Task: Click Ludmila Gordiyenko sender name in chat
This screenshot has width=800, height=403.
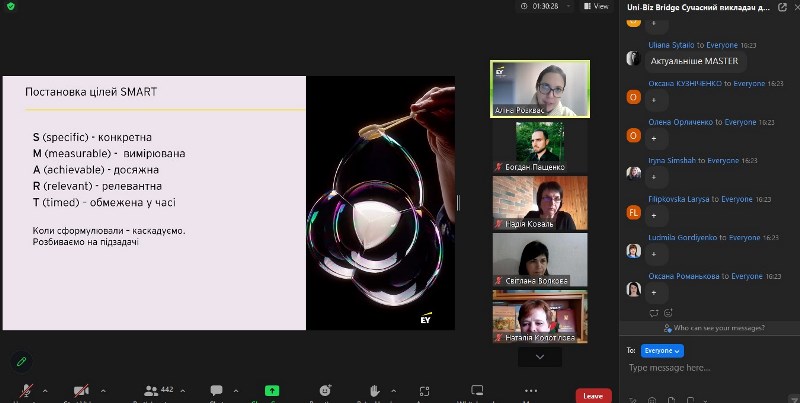Action: pyautogui.click(x=682, y=238)
